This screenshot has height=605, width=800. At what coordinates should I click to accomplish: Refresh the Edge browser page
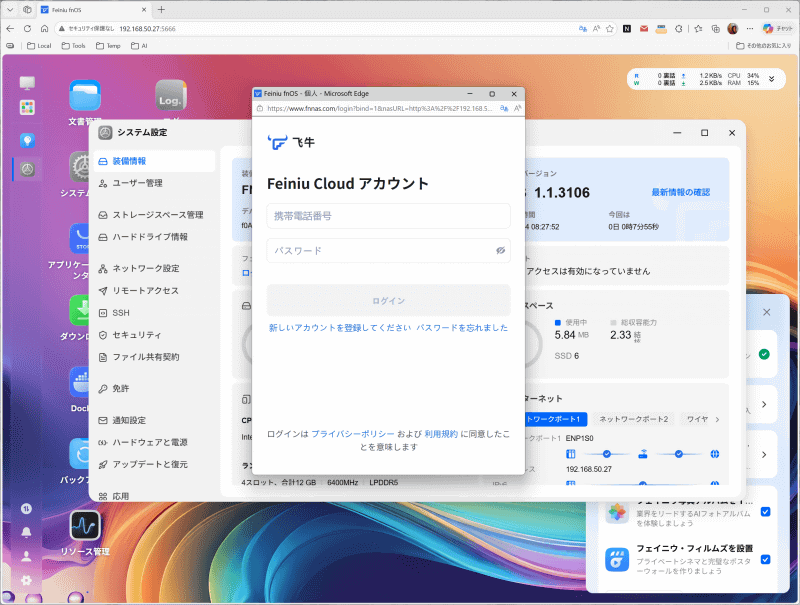28,29
